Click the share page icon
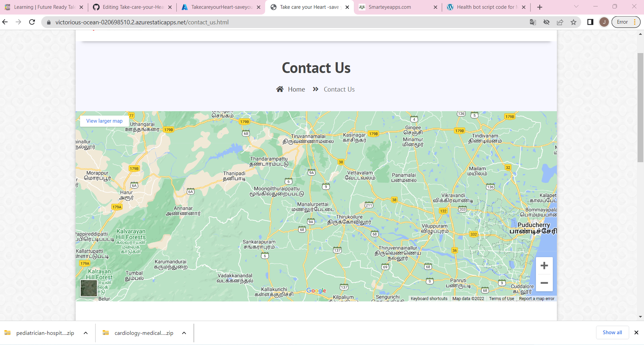This screenshot has height=345, width=644. click(x=560, y=22)
